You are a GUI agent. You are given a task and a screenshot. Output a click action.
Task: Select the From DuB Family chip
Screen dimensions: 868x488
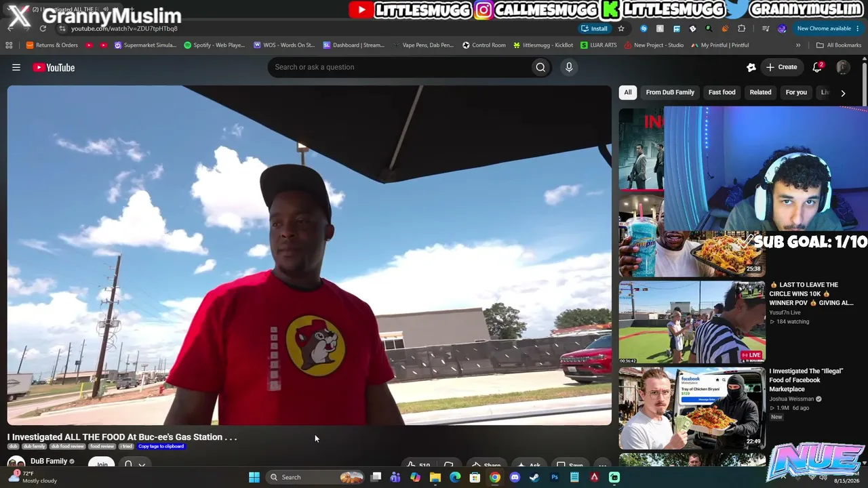tap(670, 92)
